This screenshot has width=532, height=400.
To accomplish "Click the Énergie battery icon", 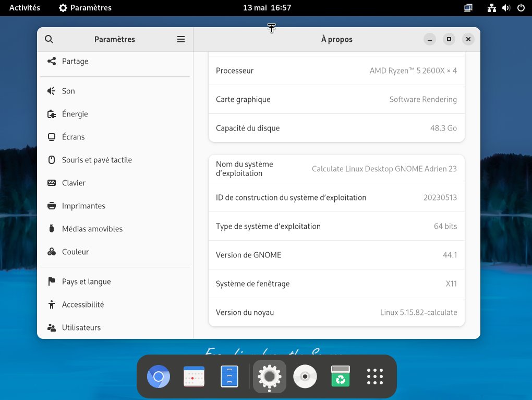I will (52, 114).
